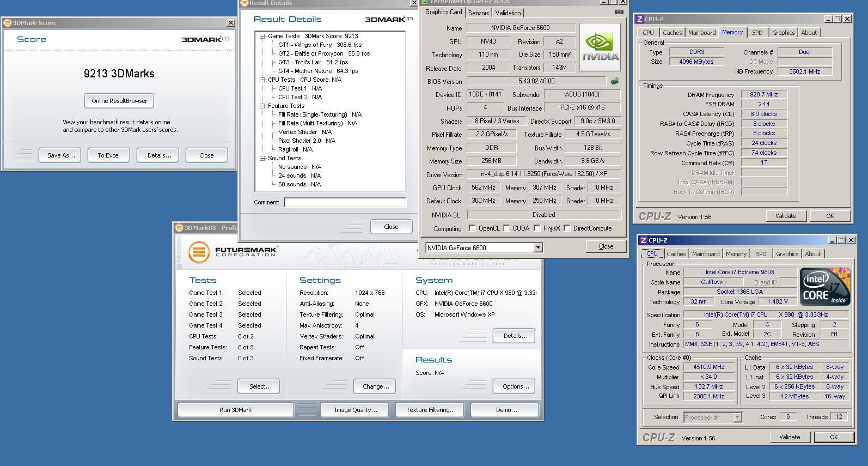Click the Z icon in the processor CPU-Z title bar
Viewport: 868px width, 466px height.
(644, 240)
